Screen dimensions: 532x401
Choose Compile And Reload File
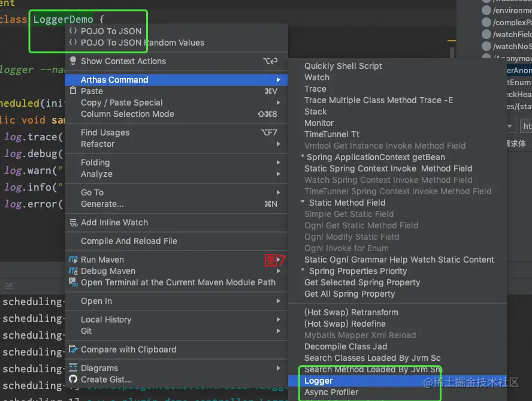point(176,241)
